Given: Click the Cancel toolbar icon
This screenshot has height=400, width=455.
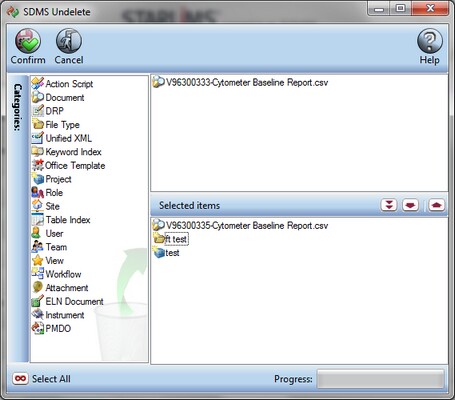Looking at the screenshot, I should (x=69, y=41).
